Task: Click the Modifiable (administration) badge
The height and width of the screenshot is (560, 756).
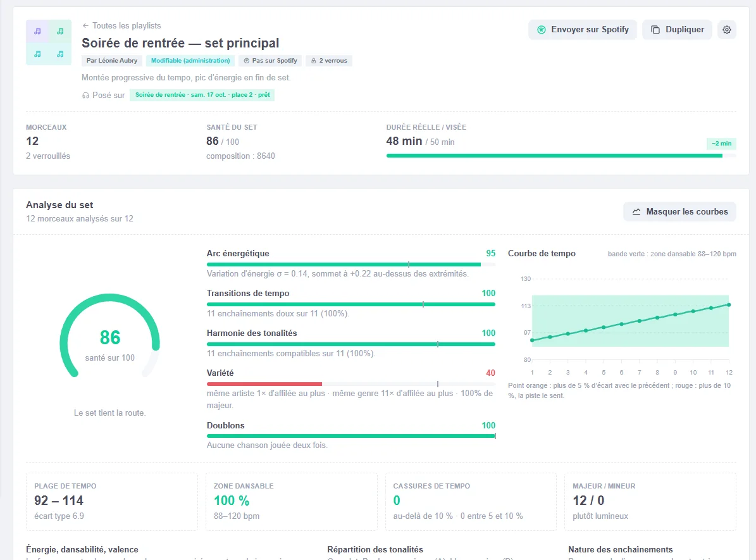Action: click(x=190, y=61)
